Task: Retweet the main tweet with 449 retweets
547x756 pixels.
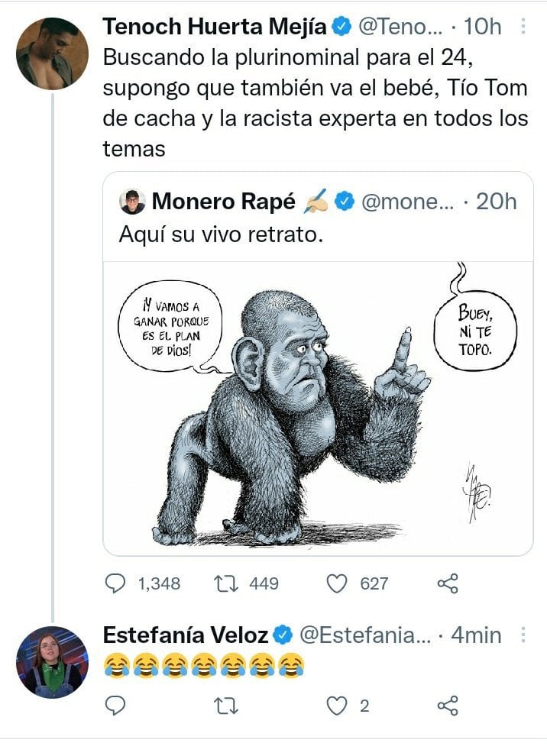Action: 225,584
